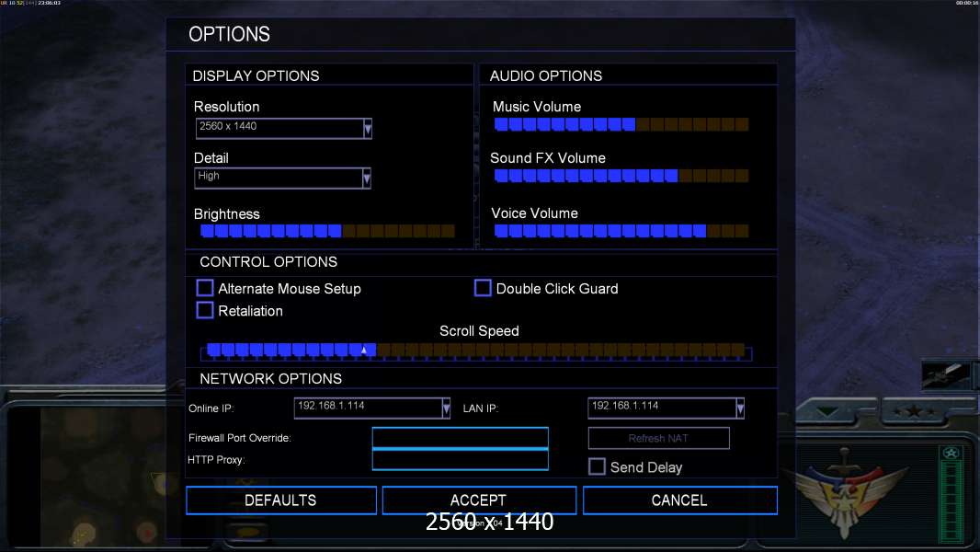The image size is (980, 552).
Task: Open the Online IP dropdown
Action: coord(446,408)
